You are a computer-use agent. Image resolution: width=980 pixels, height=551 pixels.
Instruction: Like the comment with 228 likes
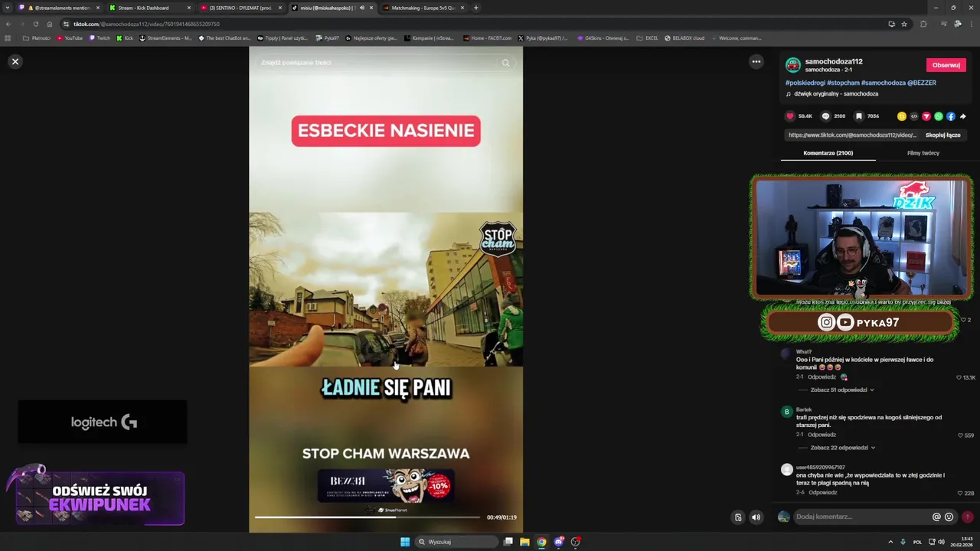tap(960, 494)
